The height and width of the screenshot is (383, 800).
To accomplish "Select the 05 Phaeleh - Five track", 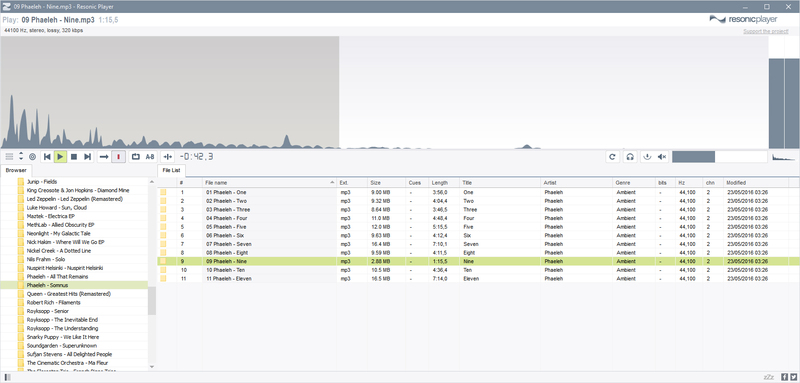I will pos(478,226).
